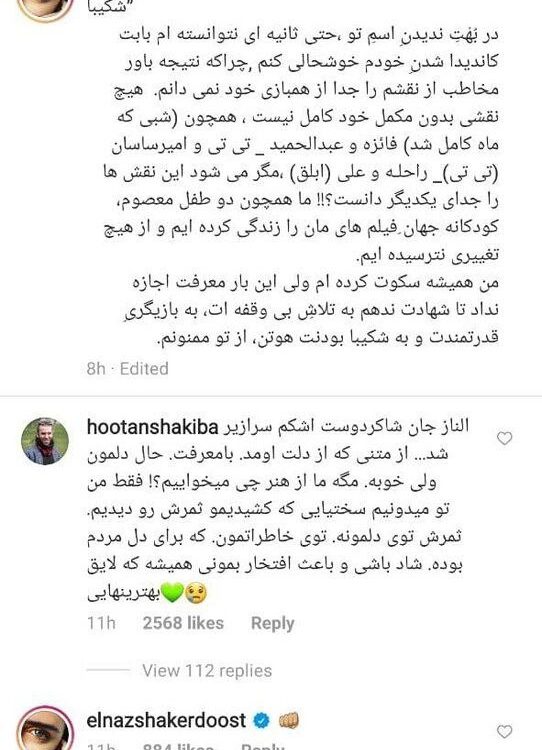Screen dimensions: 542x750
Task: Tap the 11h timestamp under hootanshakiba's comment
Action: coord(101,623)
